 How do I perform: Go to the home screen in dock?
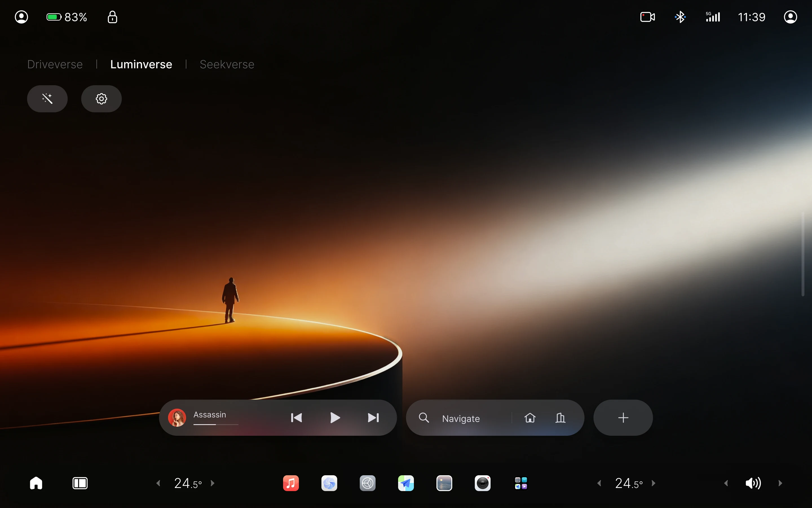pos(36,483)
